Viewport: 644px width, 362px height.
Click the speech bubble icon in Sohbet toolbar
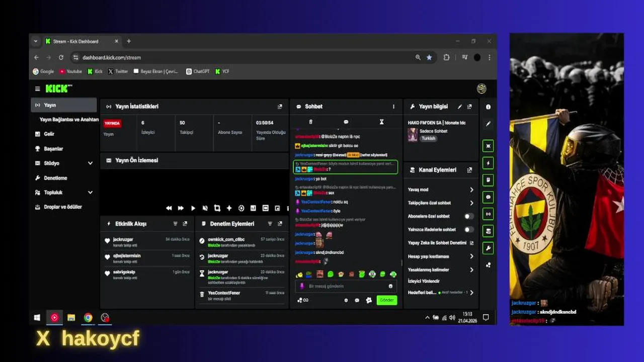(346, 122)
